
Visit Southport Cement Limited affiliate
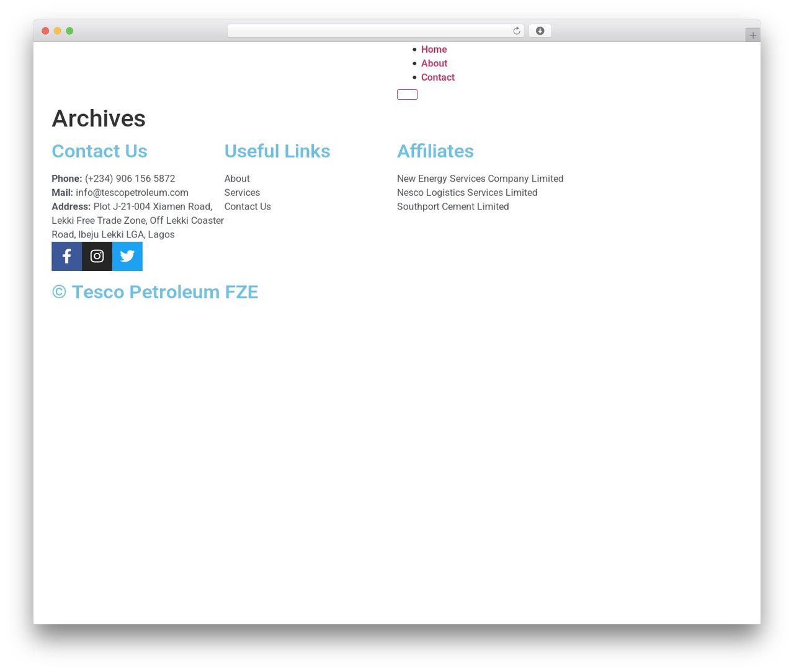[453, 206]
